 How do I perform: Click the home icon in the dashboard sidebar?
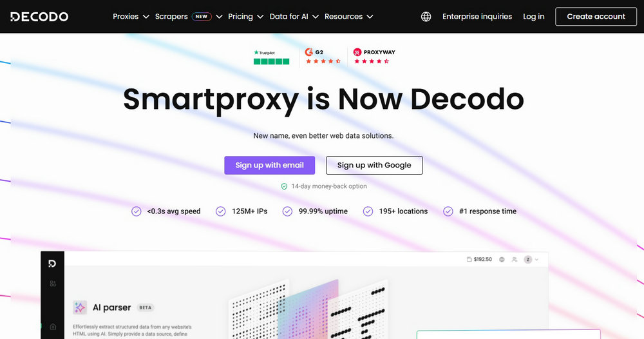53,327
